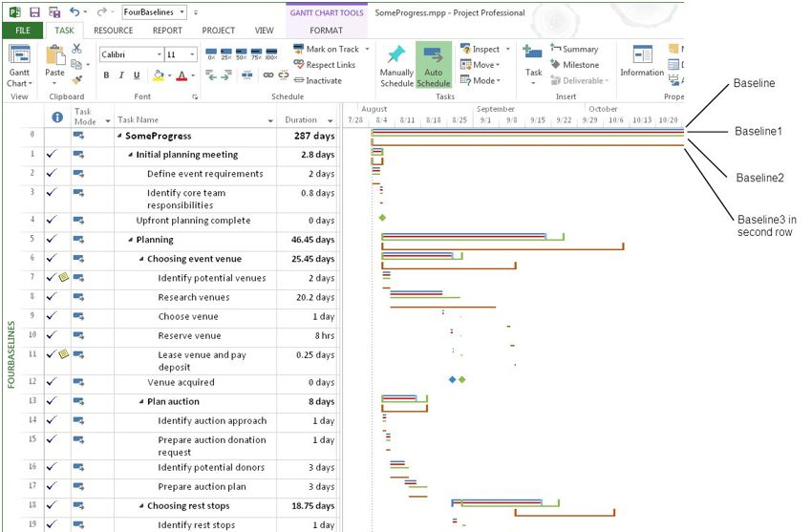Click the Redo arrow in quick access toolbar
The image size is (812, 532).
tap(101, 11)
